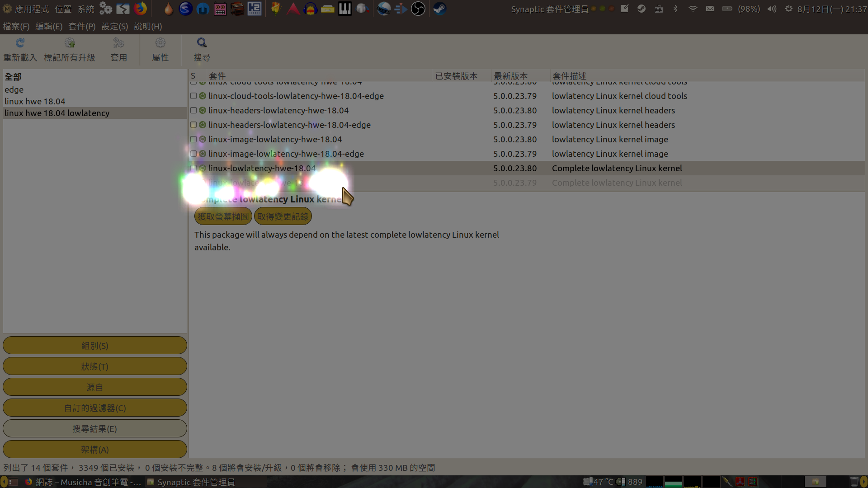Open Properties (屬性) toolbar icon

coord(160,43)
